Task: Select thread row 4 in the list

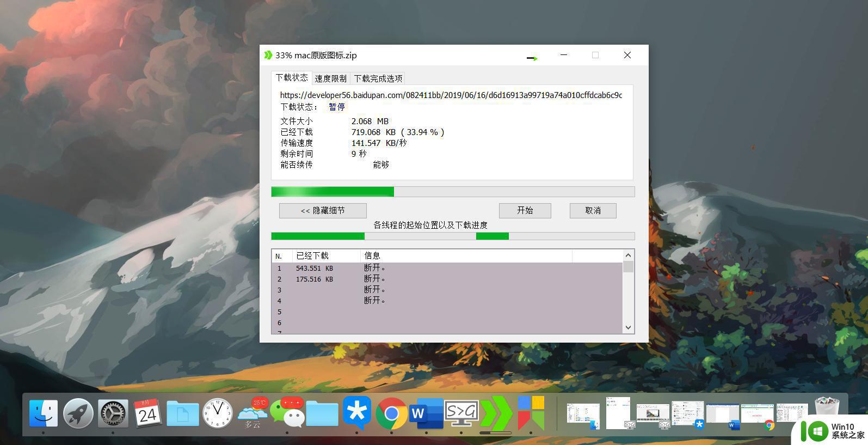Action: click(447, 301)
